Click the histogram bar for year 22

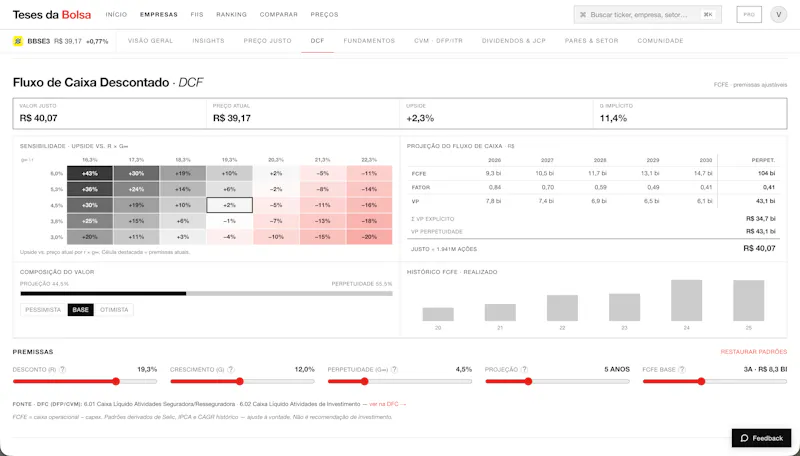pyautogui.click(x=562, y=308)
